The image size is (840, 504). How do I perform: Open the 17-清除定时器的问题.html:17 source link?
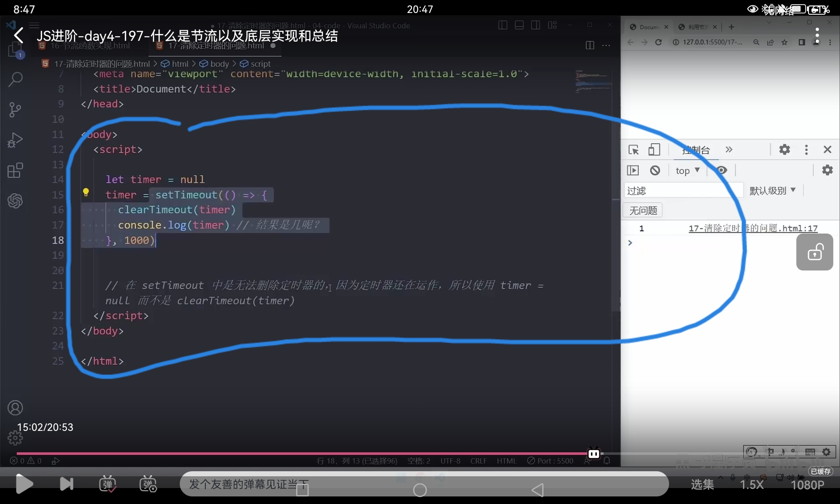click(753, 228)
